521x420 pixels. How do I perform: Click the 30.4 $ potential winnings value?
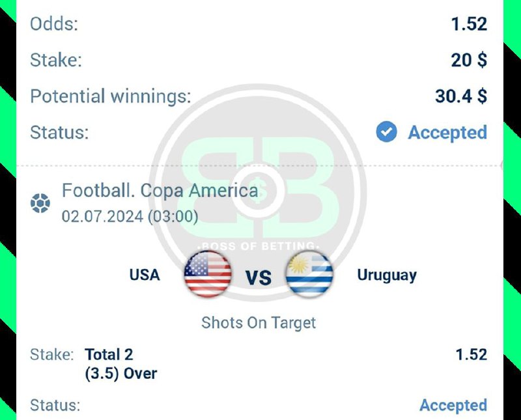pos(461,96)
